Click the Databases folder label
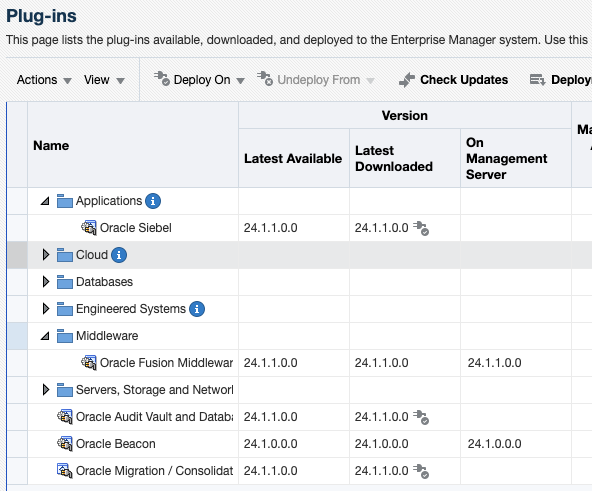The width and height of the screenshot is (592, 491). tap(104, 282)
